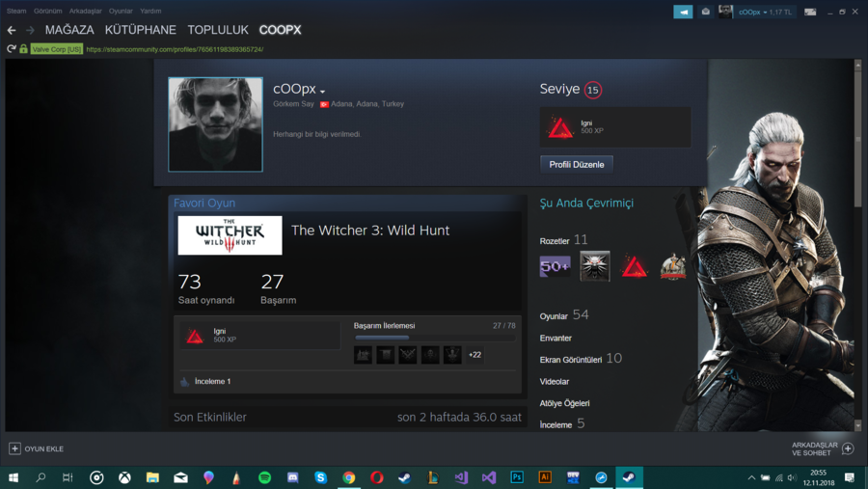Click the achievement progress bar 27 / 78
Screen dimensions: 868x489
(435, 338)
